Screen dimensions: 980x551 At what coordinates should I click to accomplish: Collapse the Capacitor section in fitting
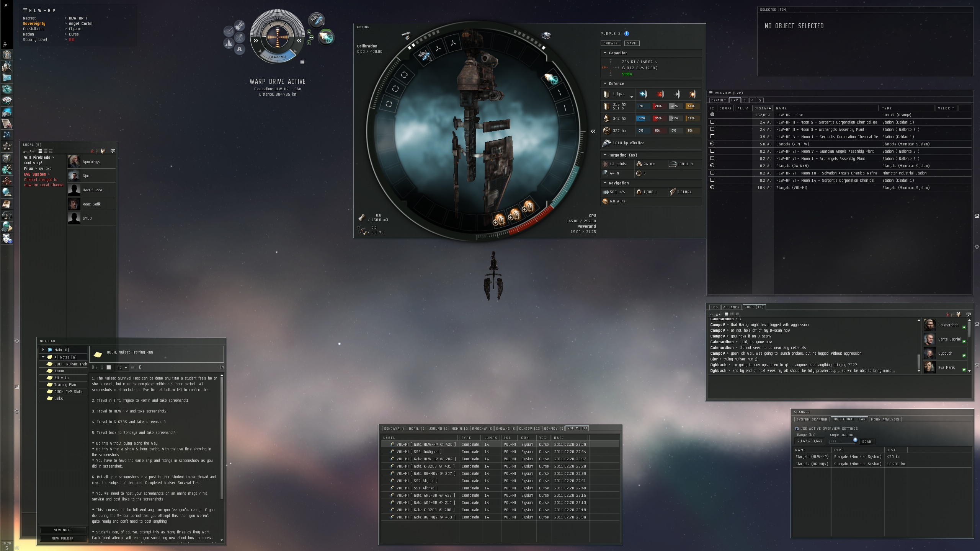click(605, 53)
